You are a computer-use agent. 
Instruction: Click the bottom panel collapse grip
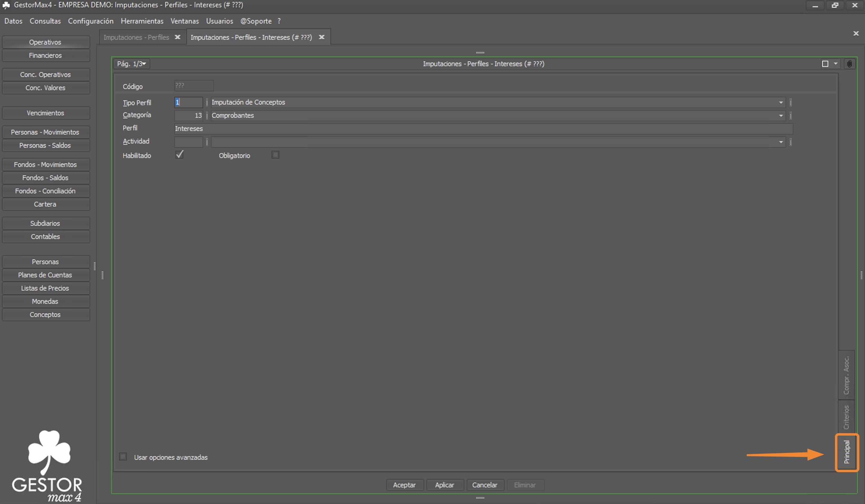[x=480, y=497]
